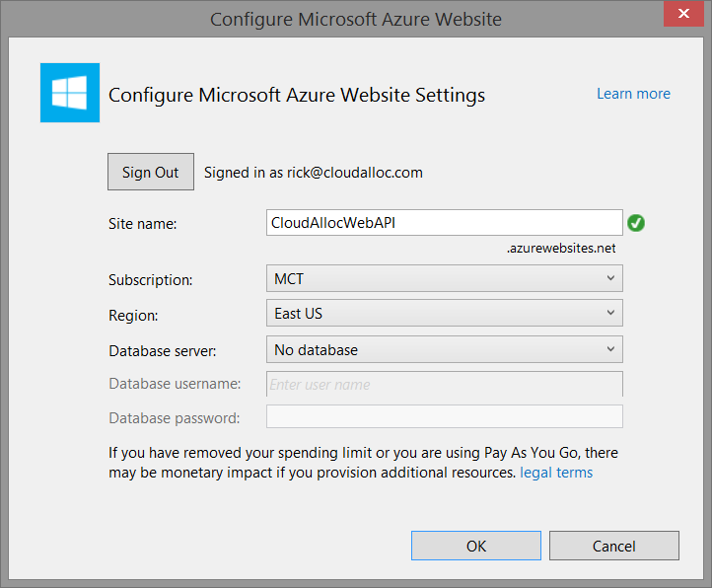Click the Database username input field

[x=444, y=384]
